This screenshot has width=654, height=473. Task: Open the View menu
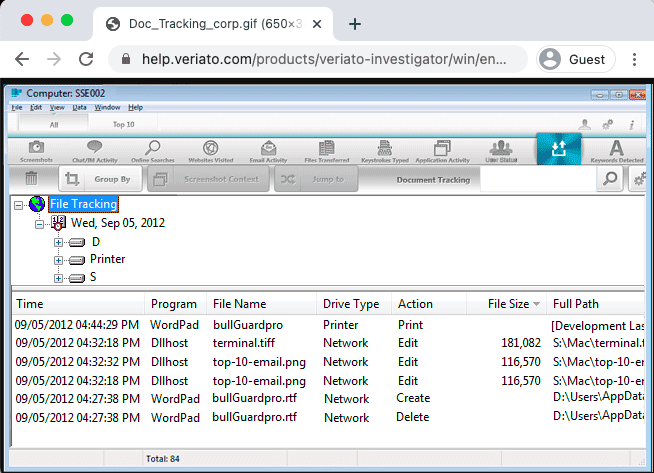(x=57, y=108)
